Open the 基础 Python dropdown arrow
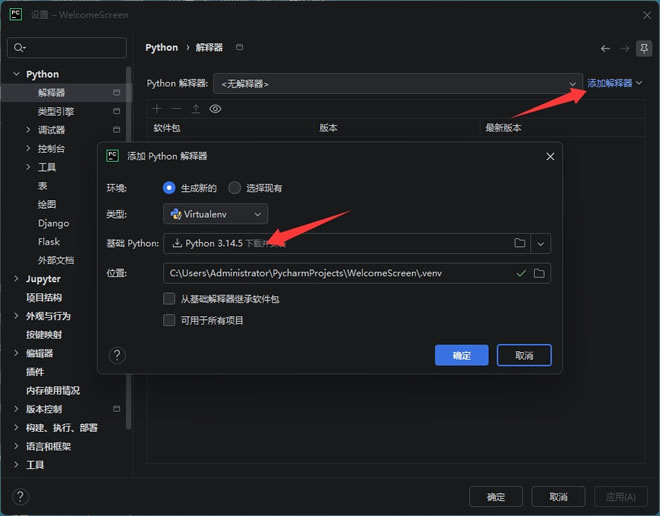This screenshot has height=516, width=660. tap(541, 244)
